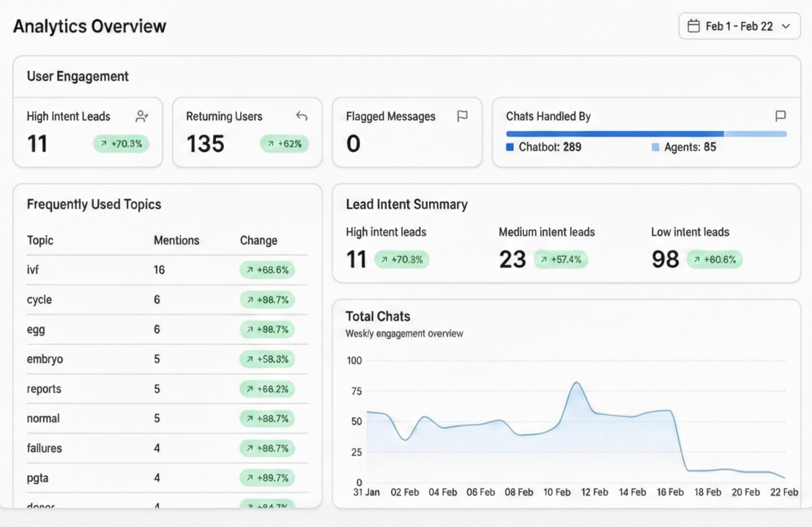Click the Analytics Overview page title

click(x=89, y=26)
